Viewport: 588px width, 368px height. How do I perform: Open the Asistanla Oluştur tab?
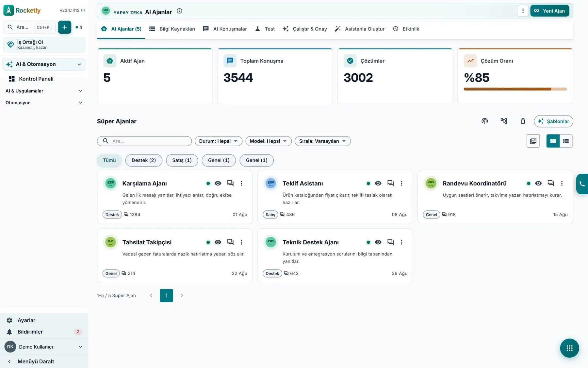pos(360,29)
